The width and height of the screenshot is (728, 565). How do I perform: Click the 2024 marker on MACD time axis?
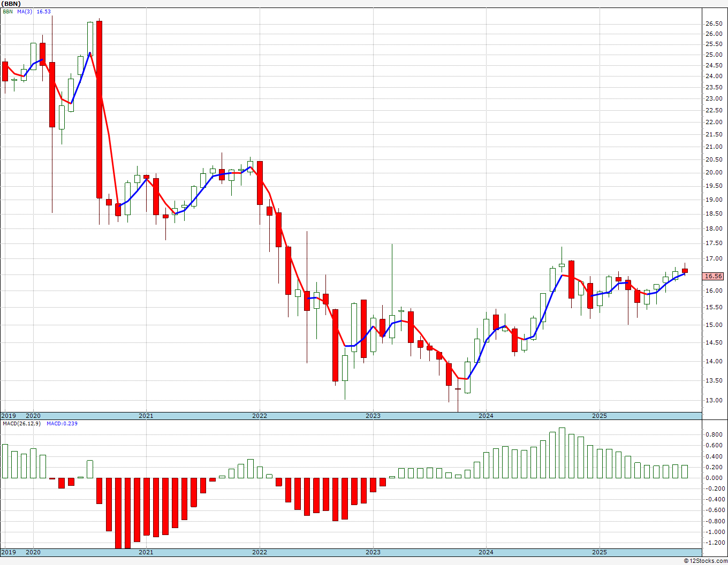coord(486,552)
